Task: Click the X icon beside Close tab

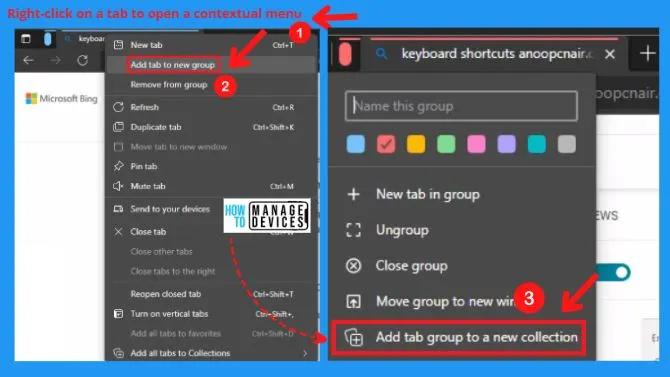Action: coord(118,232)
